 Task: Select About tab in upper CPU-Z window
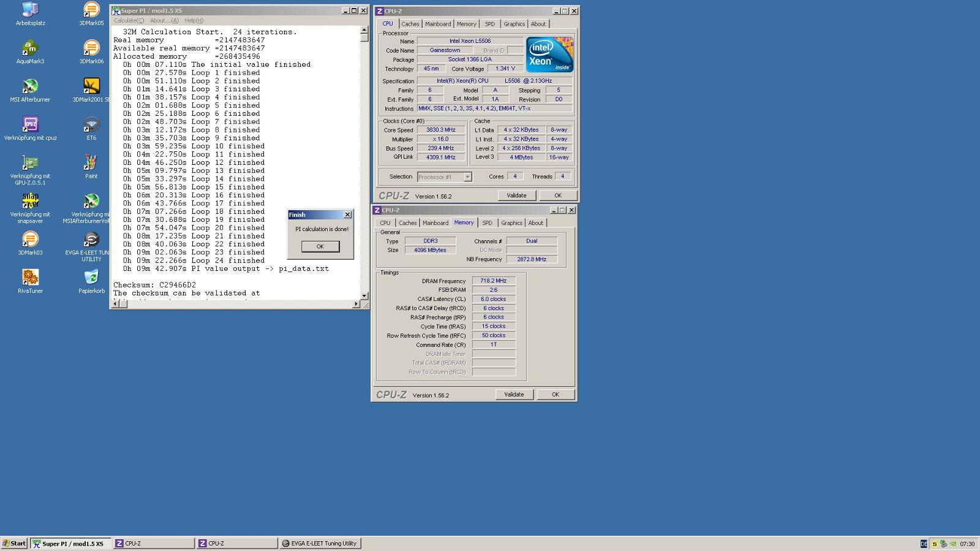pyautogui.click(x=538, y=24)
